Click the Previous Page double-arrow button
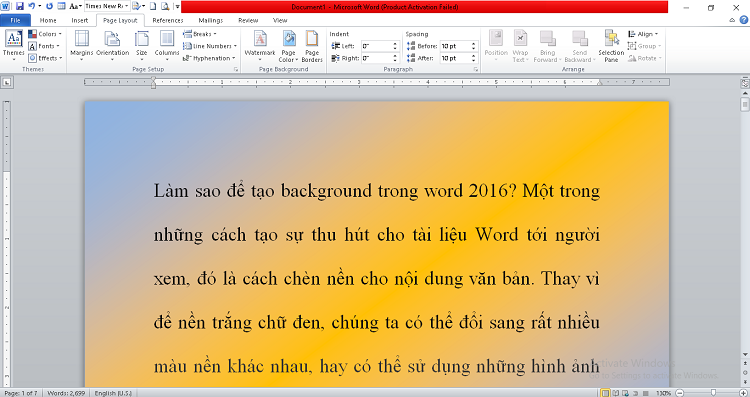This screenshot has height=397, width=750. (745, 364)
